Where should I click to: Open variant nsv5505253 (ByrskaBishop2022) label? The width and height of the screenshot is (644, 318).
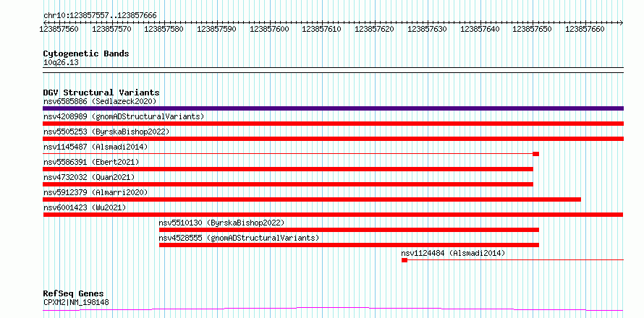point(106,132)
